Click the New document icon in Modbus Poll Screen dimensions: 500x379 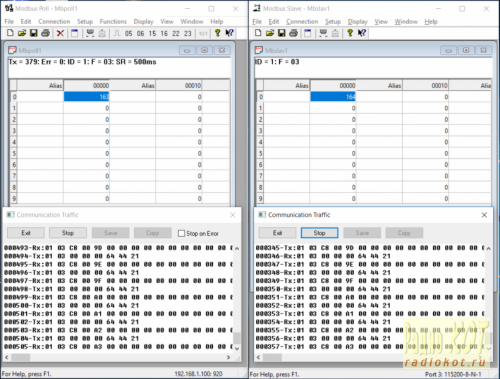point(10,33)
